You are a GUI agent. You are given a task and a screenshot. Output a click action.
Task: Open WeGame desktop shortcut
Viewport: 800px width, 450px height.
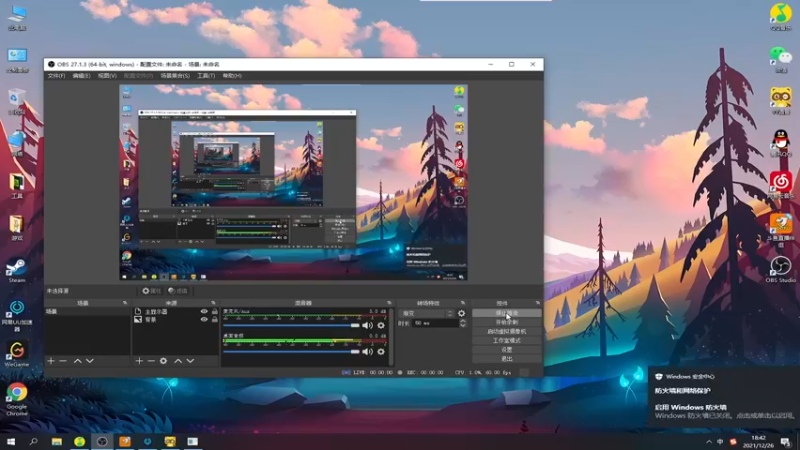(16, 355)
